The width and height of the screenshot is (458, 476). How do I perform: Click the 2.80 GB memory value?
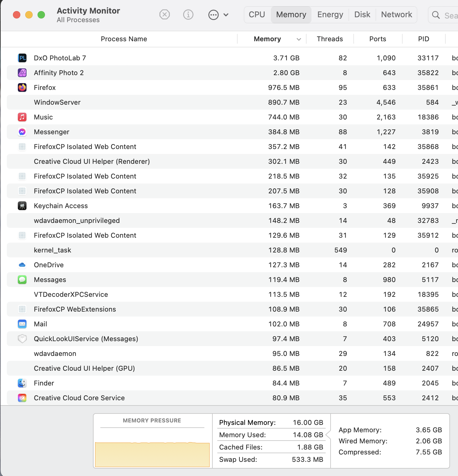pos(286,73)
